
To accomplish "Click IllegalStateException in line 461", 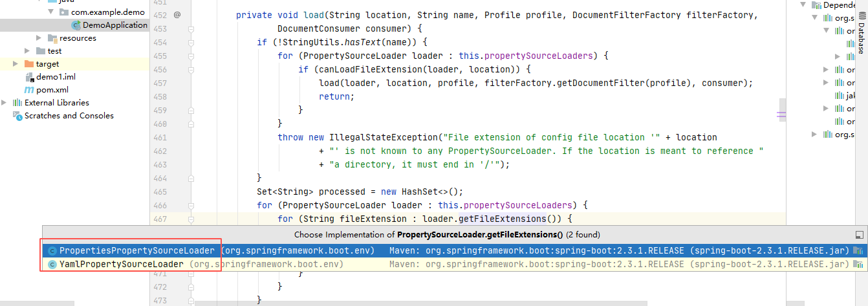I will pos(384,137).
